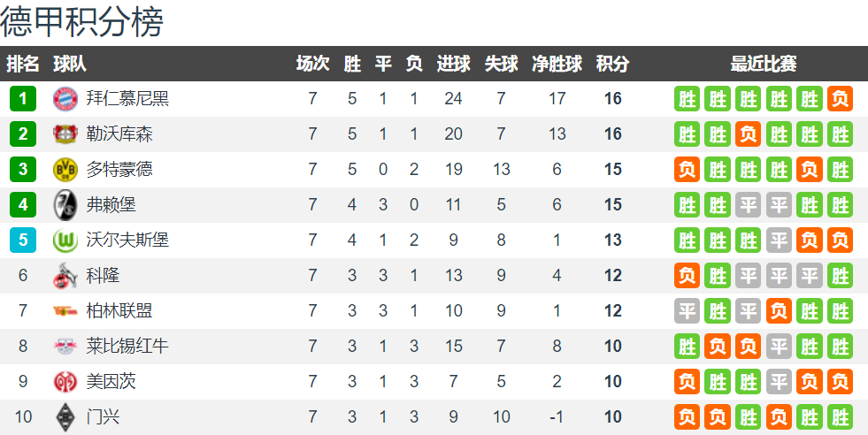Open the 勒沃库森 team link
This screenshot has height=435, width=868.
[x=119, y=134]
